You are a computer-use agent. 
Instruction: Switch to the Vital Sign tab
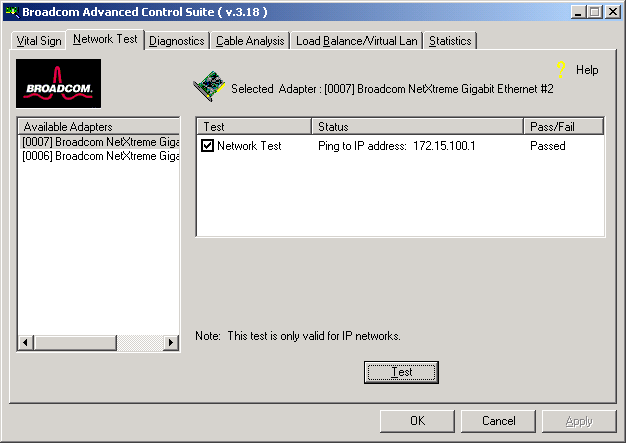pyautogui.click(x=39, y=41)
